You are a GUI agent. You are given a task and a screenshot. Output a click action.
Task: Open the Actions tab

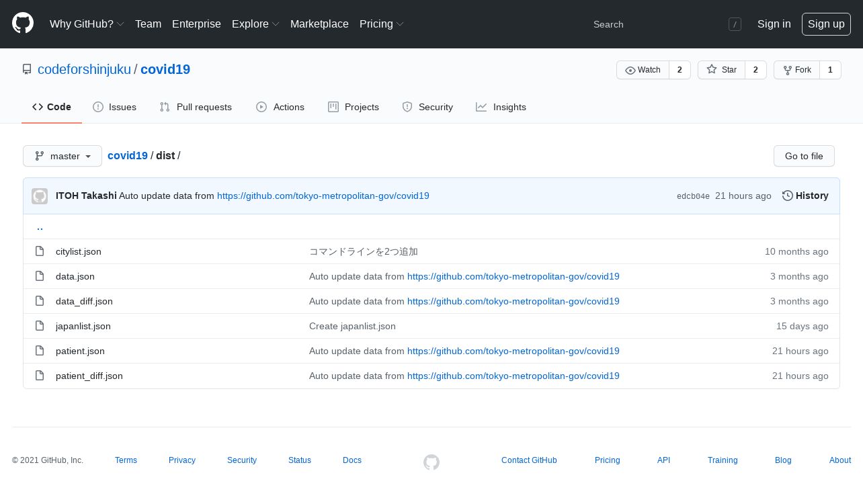pyautogui.click(x=280, y=107)
